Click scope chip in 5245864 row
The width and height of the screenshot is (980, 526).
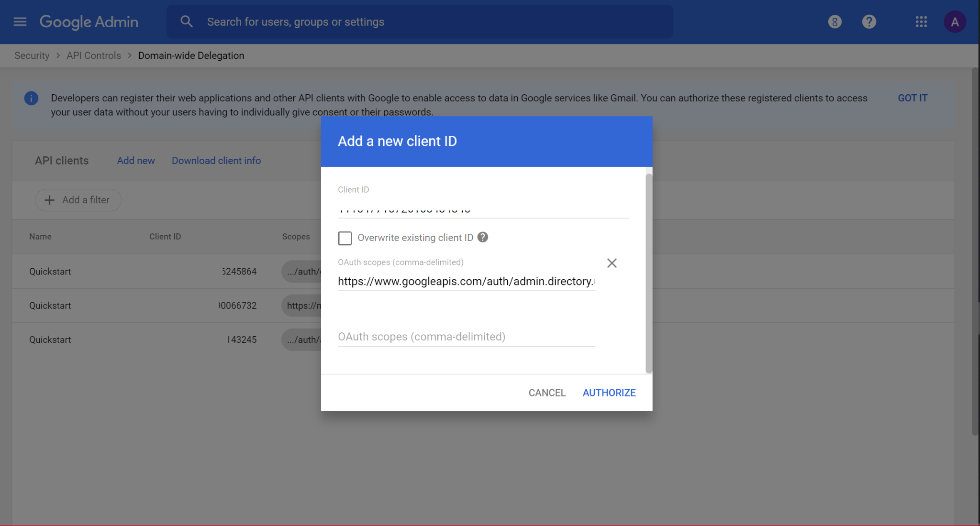click(301, 271)
